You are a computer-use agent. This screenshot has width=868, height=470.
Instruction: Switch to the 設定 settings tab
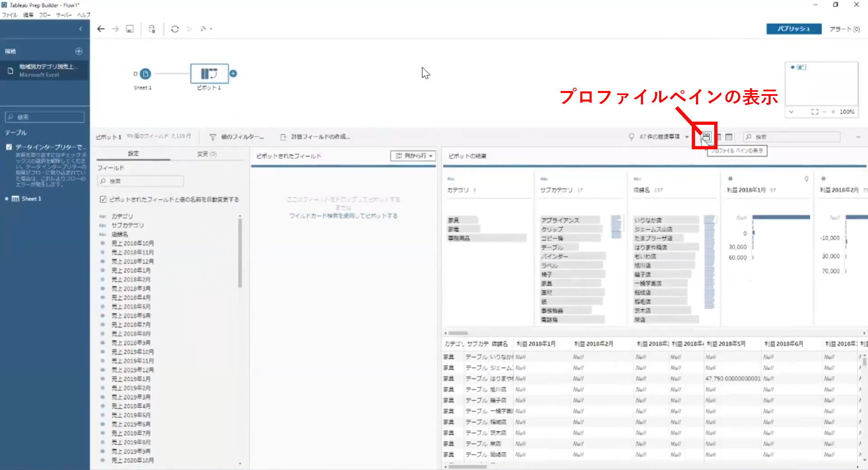click(x=133, y=154)
